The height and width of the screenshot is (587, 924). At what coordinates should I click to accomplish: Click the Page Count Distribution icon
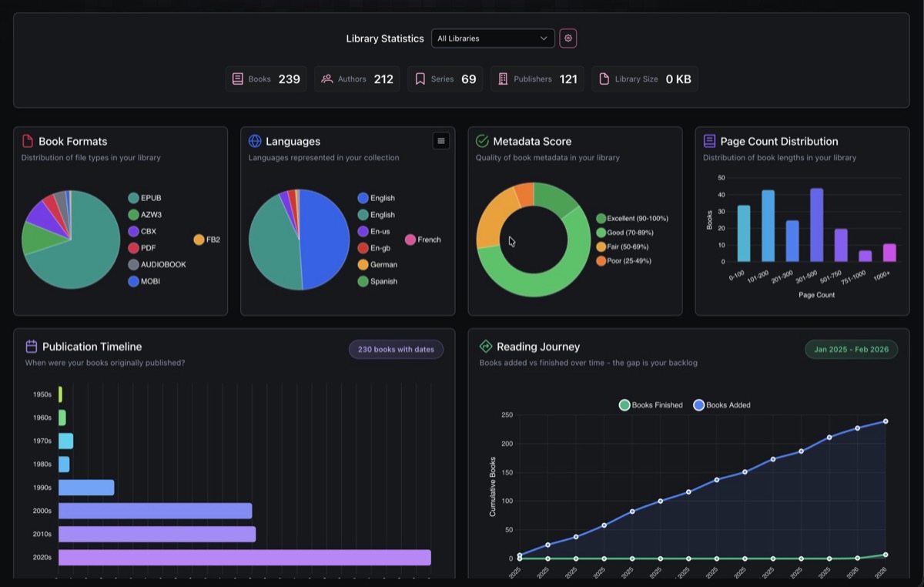point(709,141)
